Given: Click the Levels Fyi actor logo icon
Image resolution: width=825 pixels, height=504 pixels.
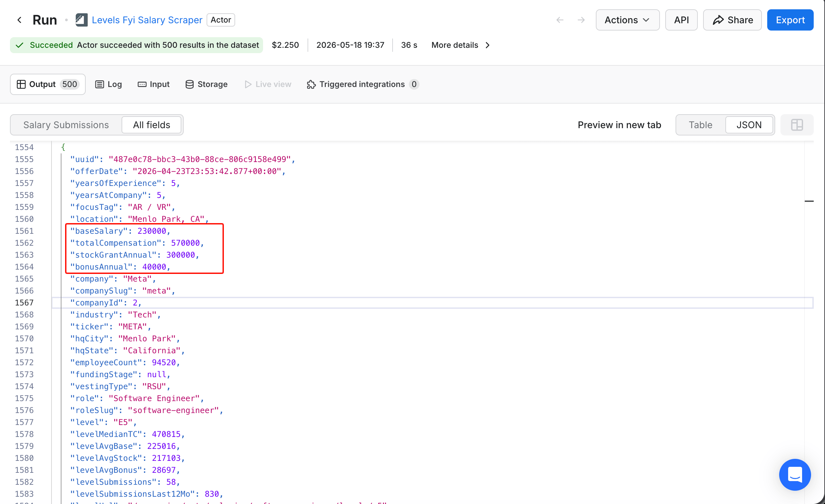Looking at the screenshot, I should (81, 20).
